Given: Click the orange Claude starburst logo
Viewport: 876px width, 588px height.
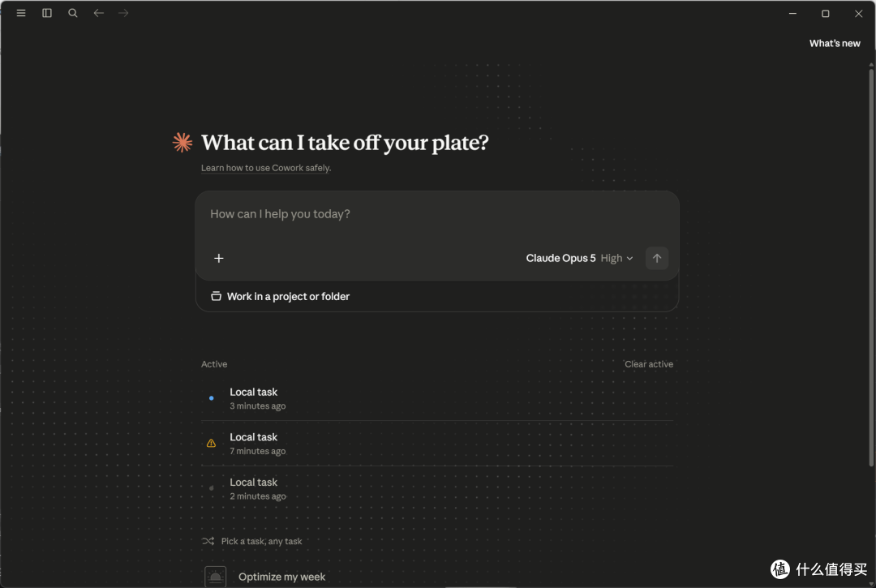Looking at the screenshot, I should (x=182, y=143).
